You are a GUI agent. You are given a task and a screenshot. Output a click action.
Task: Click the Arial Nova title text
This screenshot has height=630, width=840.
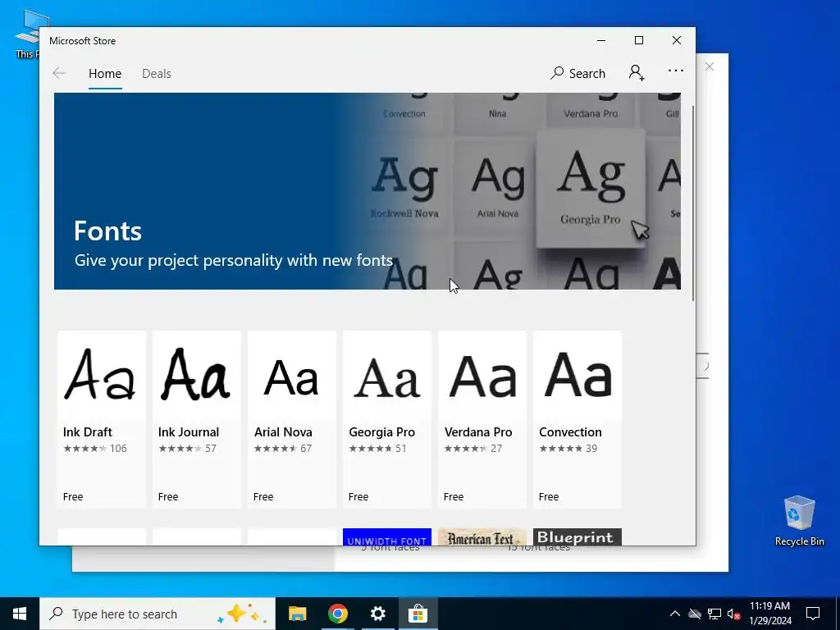click(x=283, y=431)
